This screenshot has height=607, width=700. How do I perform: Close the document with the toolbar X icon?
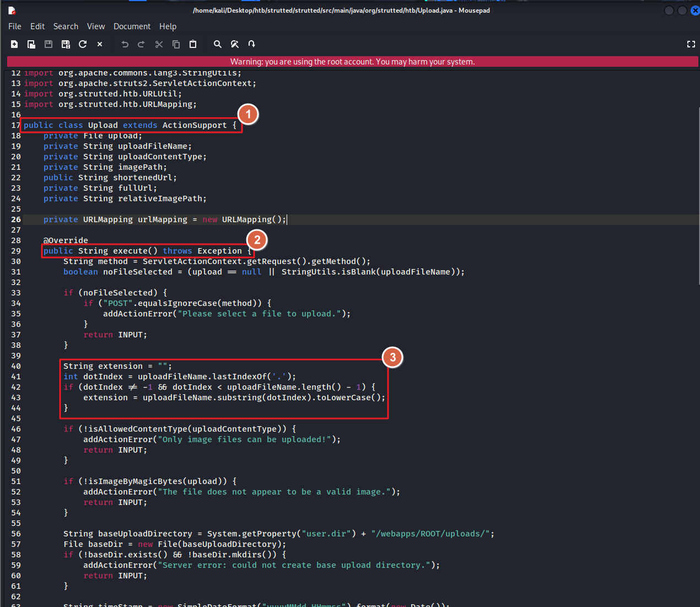100,44
